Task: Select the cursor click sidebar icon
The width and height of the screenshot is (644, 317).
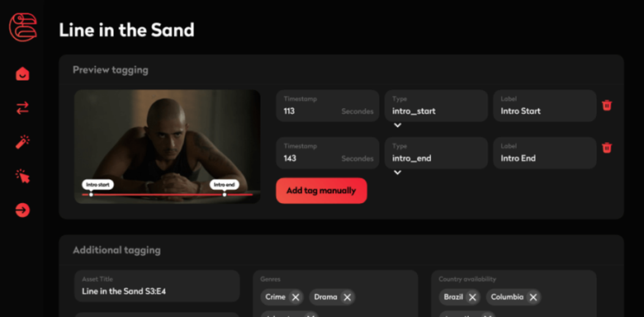Action: (x=22, y=176)
